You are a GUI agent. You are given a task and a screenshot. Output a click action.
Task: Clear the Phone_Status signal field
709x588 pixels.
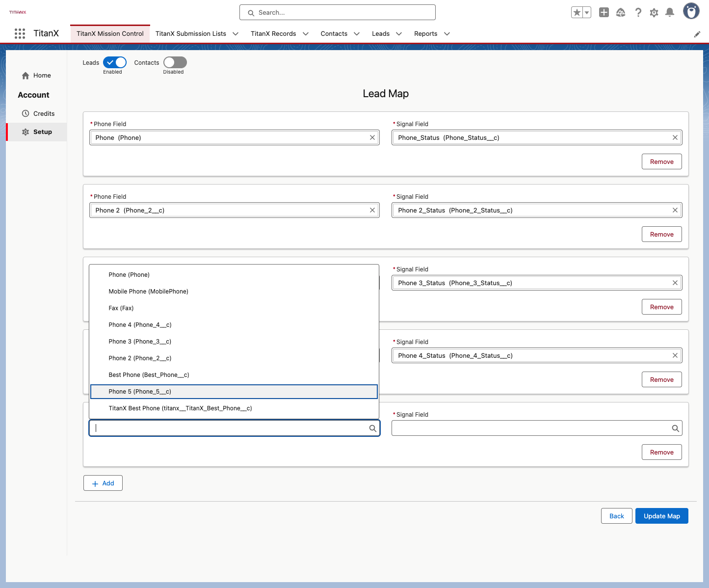pyautogui.click(x=675, y=138)
